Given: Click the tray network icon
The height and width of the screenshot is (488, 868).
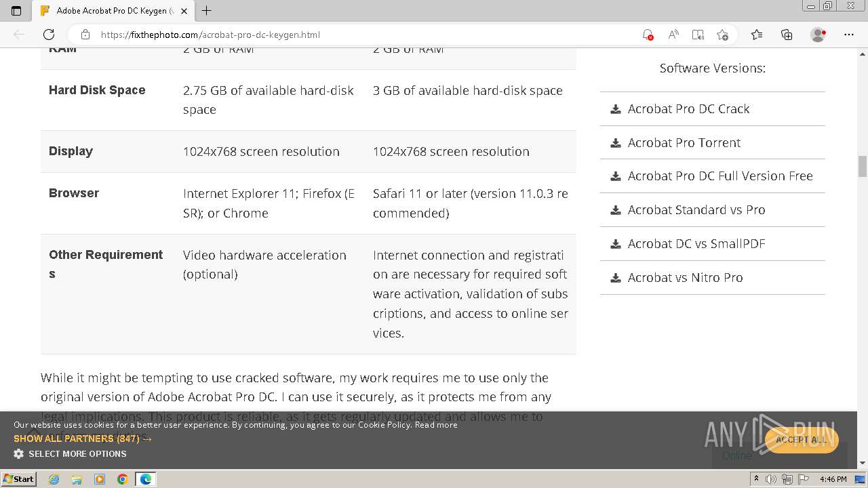Looking at the screenshot, I should [x=787, y=479].
